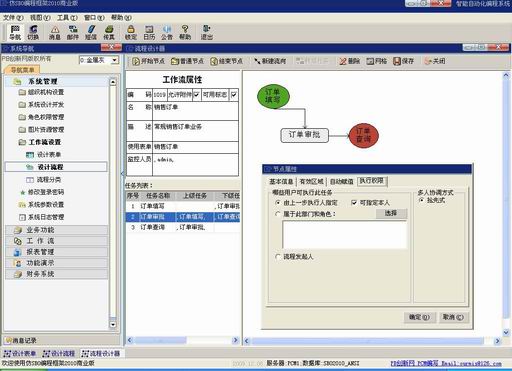Expand the 业务功能 navigation group
Screen dimensions: 512x371
(57, 230)
